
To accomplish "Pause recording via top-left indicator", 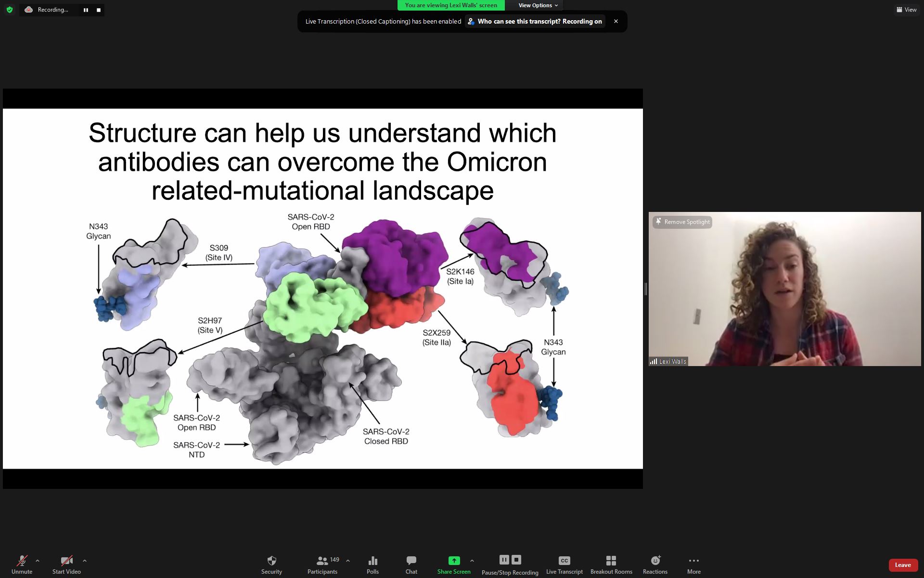I will pos(86,10).
